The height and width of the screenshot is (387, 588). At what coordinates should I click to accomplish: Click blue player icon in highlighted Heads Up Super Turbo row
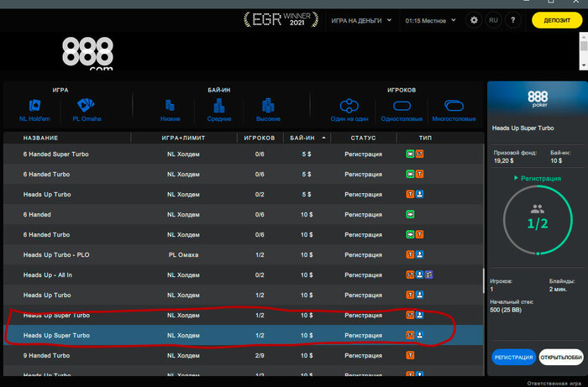click(420, 335)
